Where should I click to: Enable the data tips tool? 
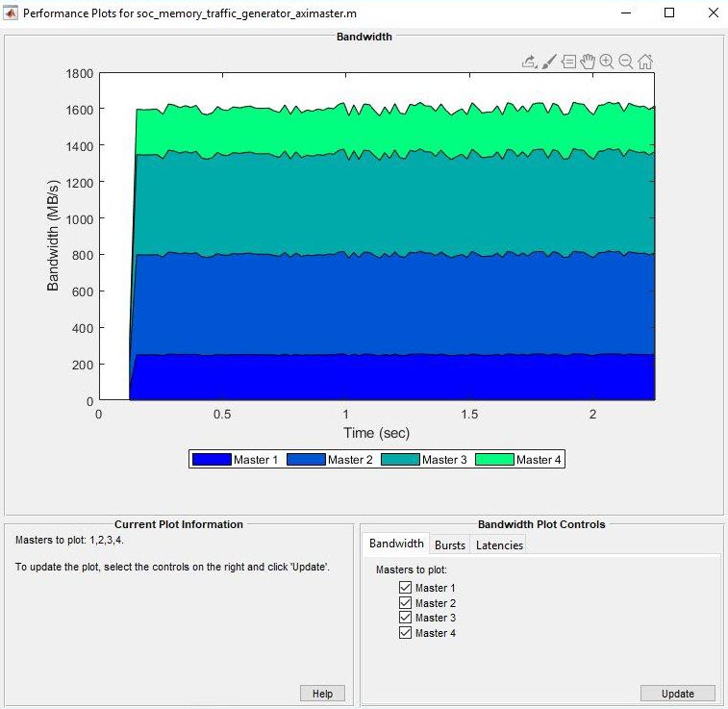pyautogui.click(x=568, y=62)
